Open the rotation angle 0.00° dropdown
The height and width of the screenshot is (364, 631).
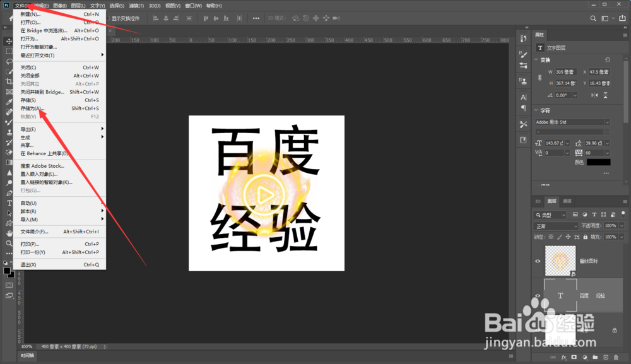[x=575, y=95]
